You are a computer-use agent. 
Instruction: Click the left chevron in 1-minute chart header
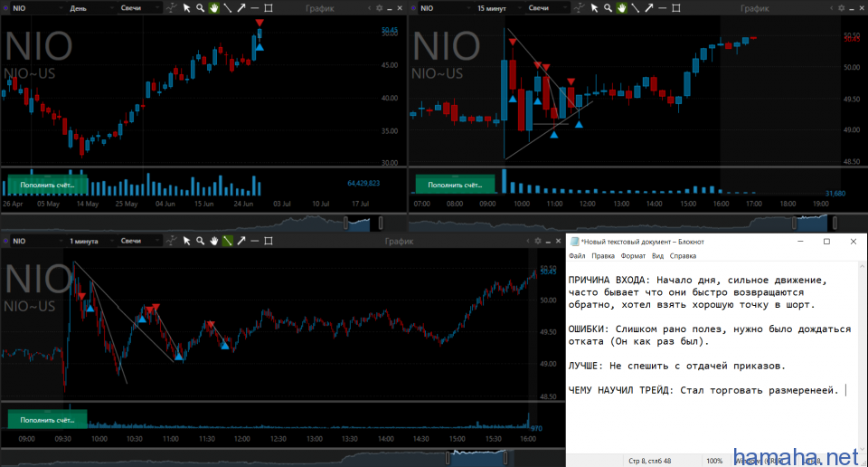[x=528, y=241]
